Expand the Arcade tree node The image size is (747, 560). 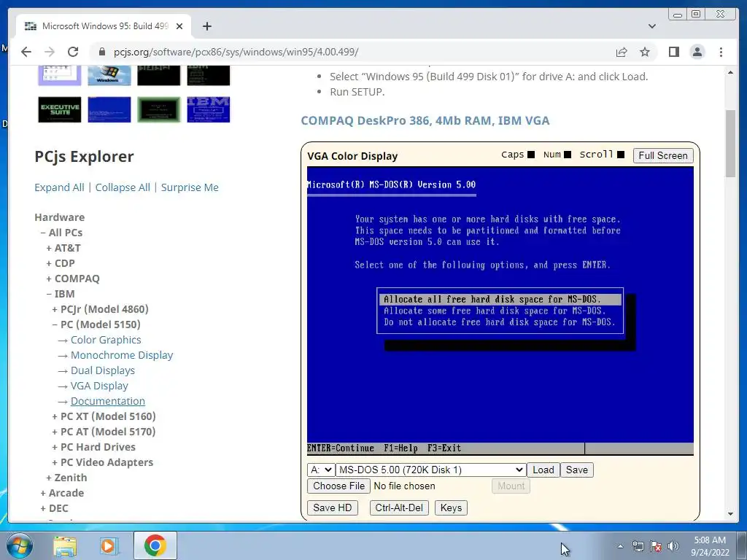62,493
